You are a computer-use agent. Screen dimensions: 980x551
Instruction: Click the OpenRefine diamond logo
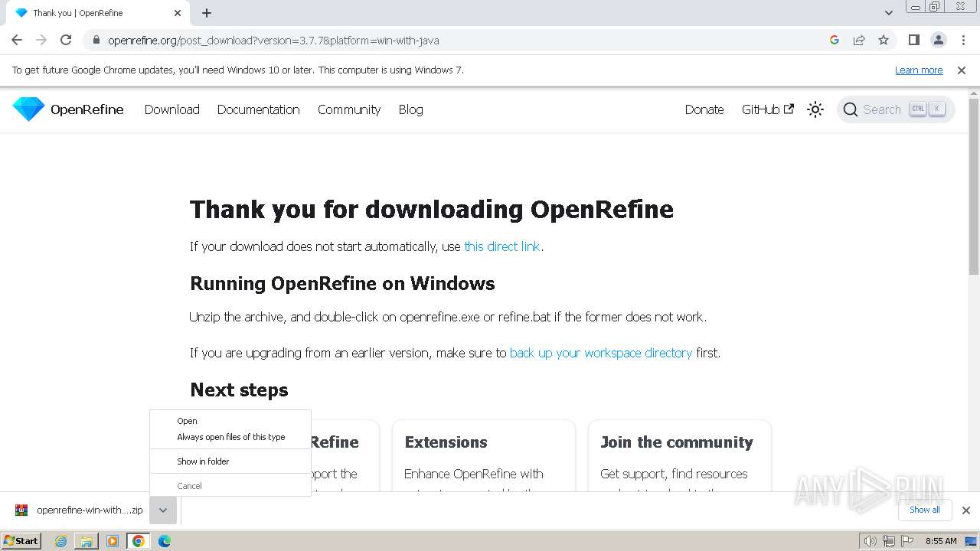(x=29, y=109)
